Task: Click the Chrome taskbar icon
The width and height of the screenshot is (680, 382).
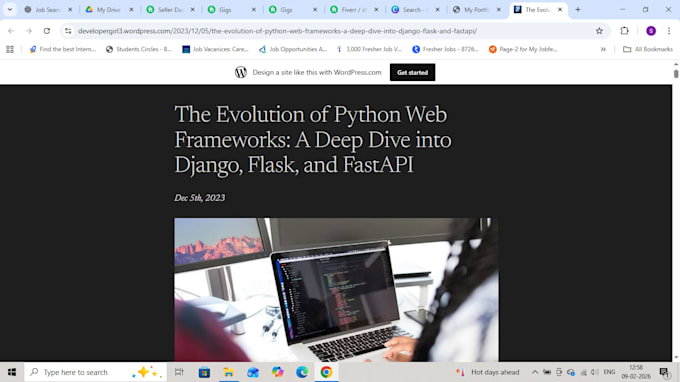Action: 326,372
